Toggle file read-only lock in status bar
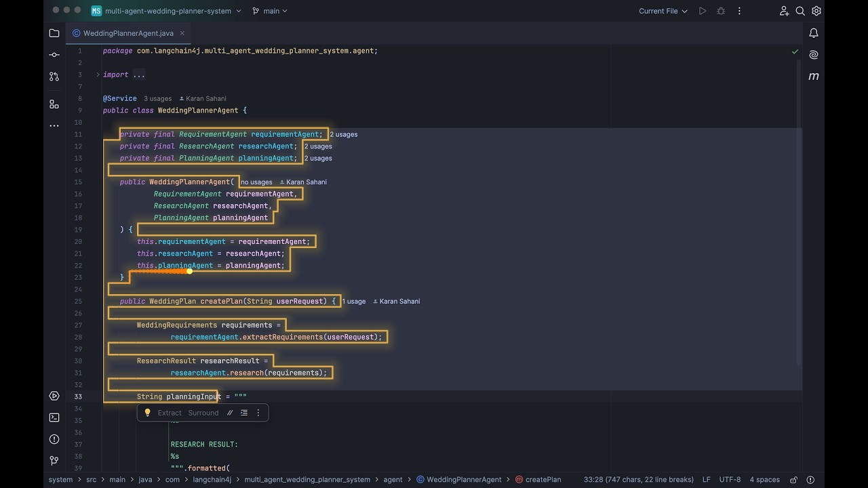 point(793,480)
